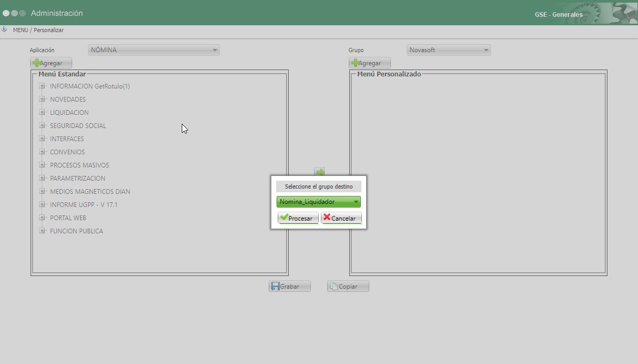Click the 'Seleccione el grupo destino' label
The height and width of the screenshot is (364, 638).
[x=319, y=186]
